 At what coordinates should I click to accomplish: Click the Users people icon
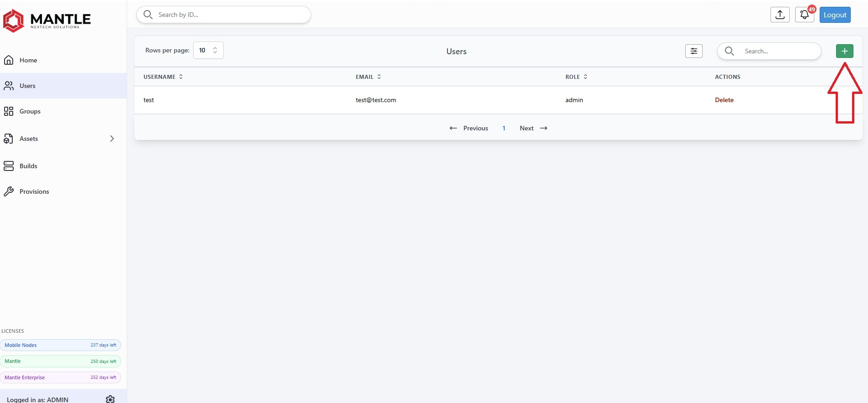[9, 86]
